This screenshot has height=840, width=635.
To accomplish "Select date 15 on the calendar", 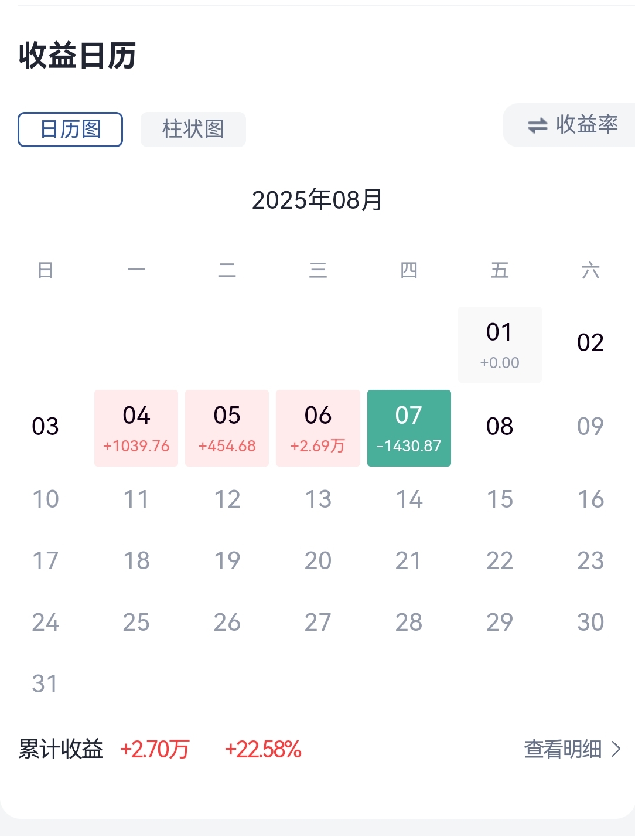I will (x=500, y=499).
